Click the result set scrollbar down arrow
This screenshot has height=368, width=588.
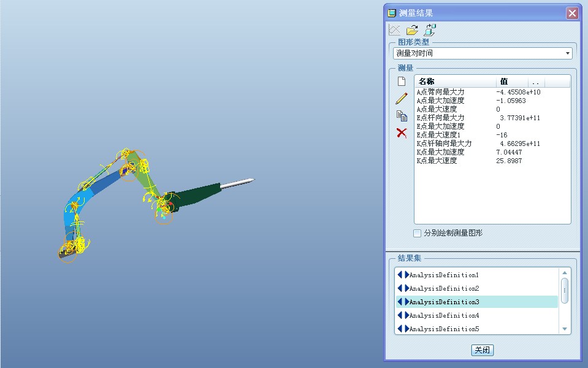(x=565, y=329)
